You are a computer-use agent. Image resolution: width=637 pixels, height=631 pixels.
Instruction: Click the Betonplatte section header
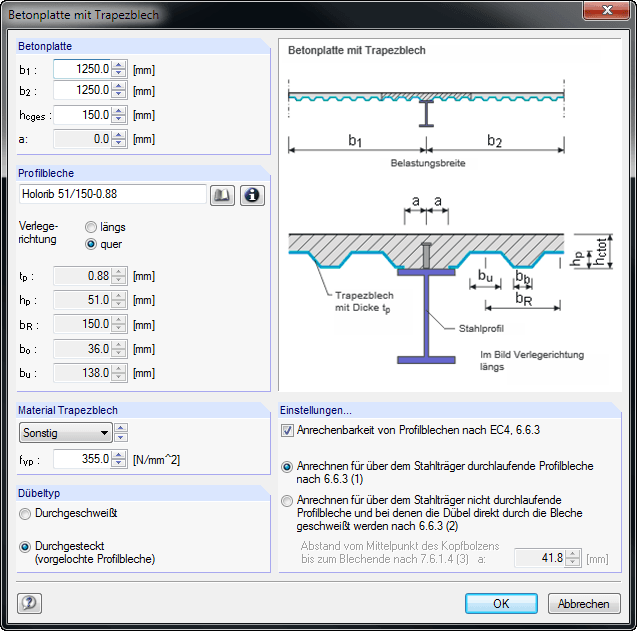tap(143, 46)
